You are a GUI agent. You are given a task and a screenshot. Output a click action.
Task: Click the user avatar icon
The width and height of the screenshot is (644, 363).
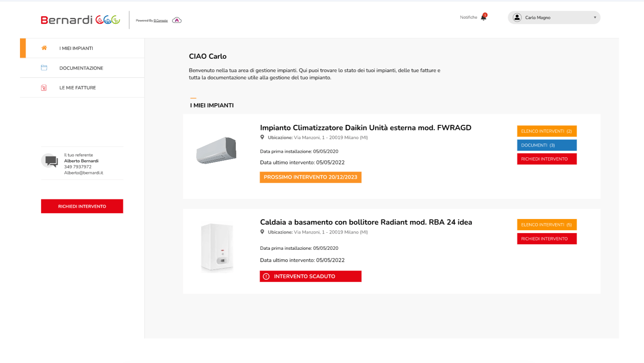(517, 17)
